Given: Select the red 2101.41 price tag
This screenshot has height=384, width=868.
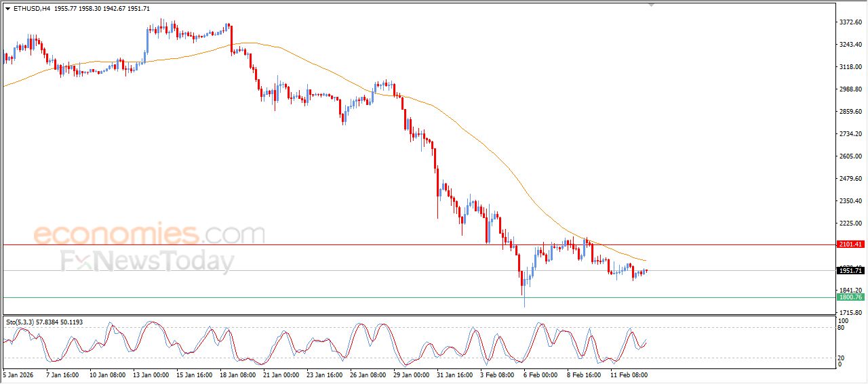Looking at the screenshot, I should tap(850, 244).
